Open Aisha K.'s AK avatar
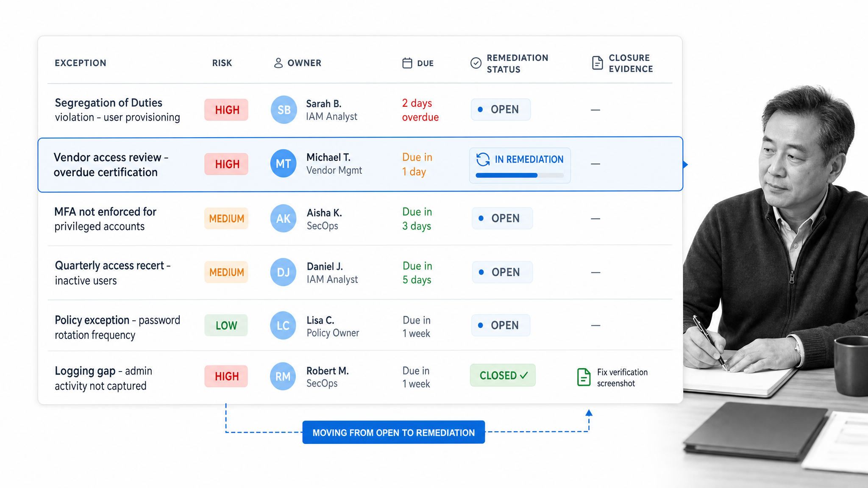The width and height of the screenshot is (868, 488). (x=284, y=218)
